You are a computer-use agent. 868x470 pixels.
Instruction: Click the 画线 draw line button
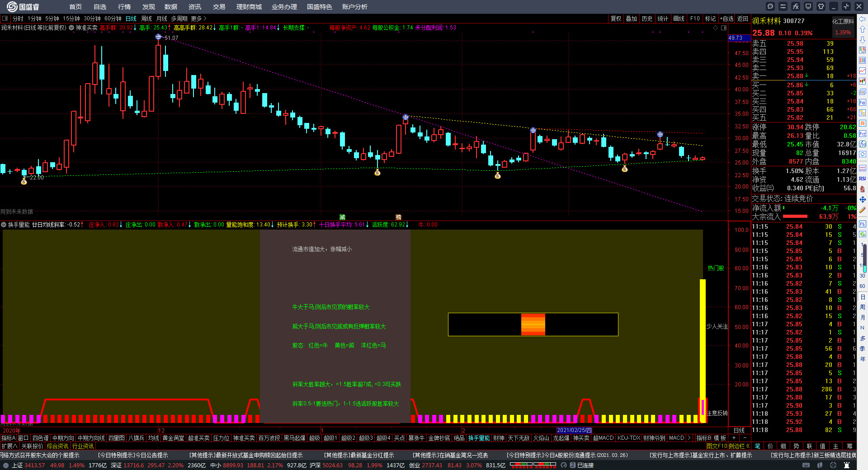coord(679,19)
